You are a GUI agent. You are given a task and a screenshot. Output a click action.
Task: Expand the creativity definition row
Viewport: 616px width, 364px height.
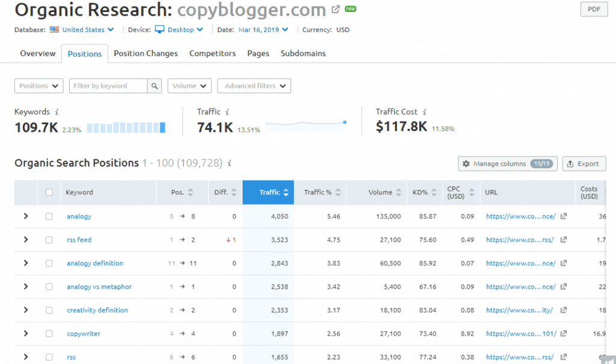(x=26, y=310)
